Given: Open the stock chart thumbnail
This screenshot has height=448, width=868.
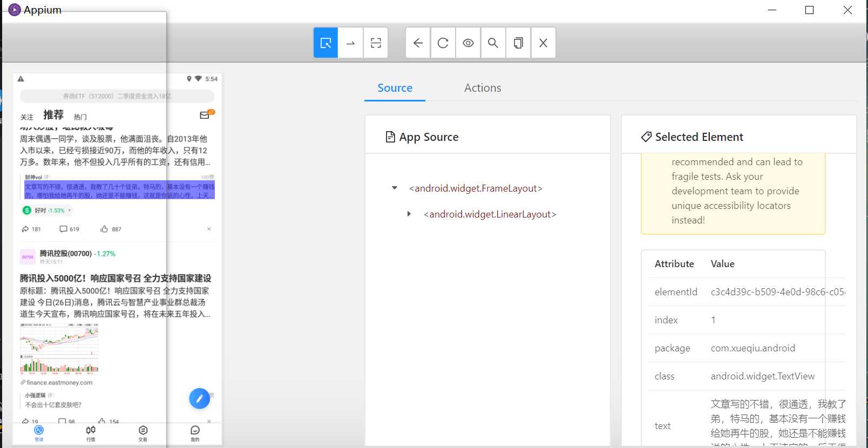Looking at the screenshot, I should [x=59, y=349].
